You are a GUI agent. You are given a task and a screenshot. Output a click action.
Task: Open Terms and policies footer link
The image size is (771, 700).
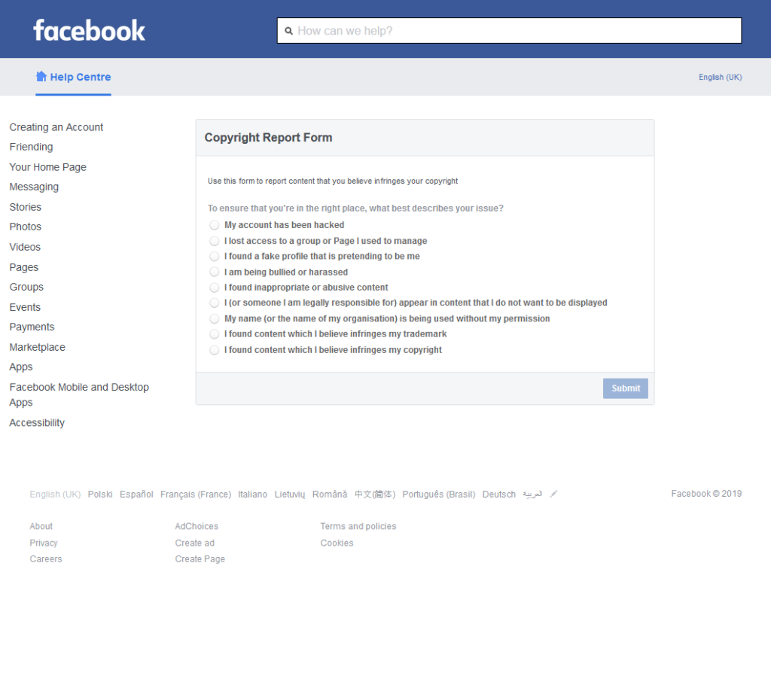[358, 526]
